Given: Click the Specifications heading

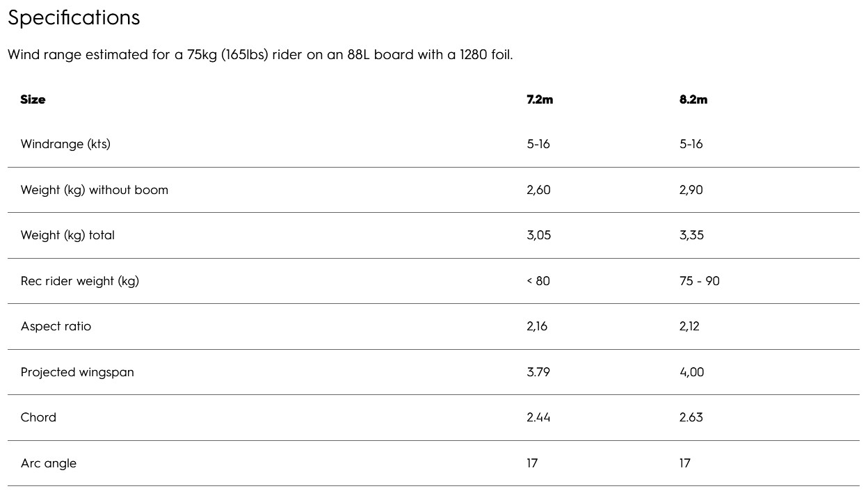Looking at the screenshot, I should coord(74,17).
